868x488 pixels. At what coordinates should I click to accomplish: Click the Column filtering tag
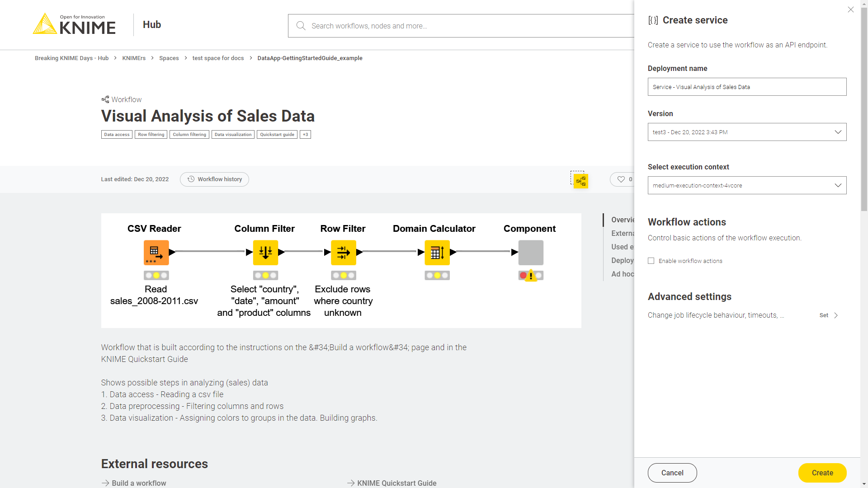click(189, 134)
